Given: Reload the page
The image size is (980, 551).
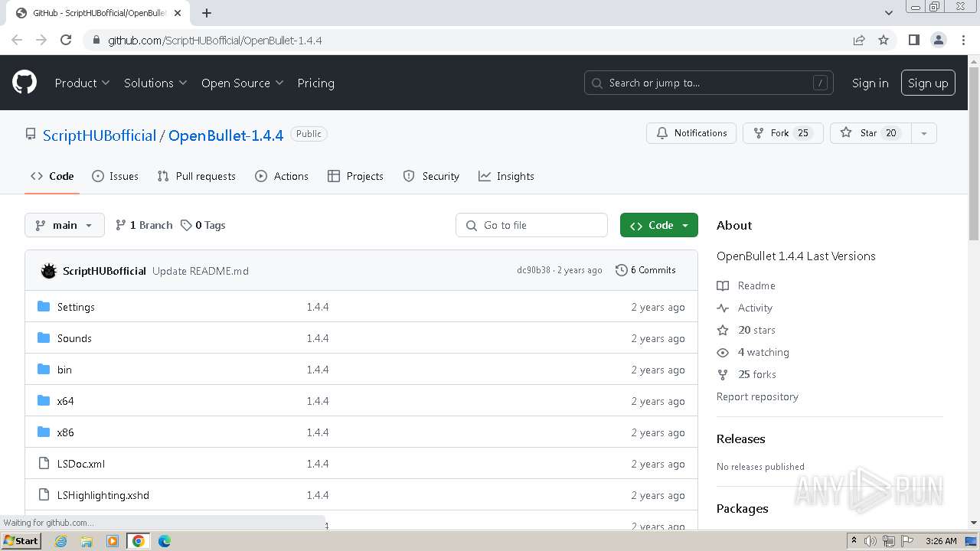Looking at the screenshot, I should (x=66, y=40).
